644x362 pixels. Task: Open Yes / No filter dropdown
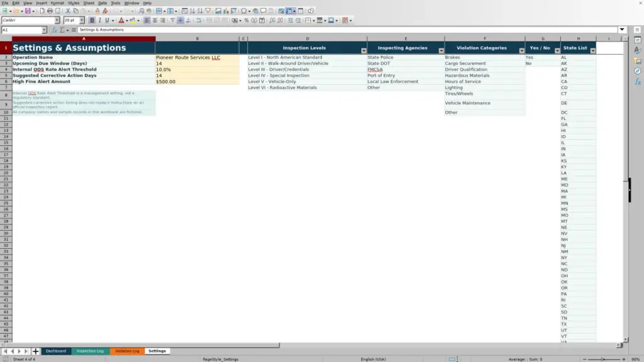557,51
